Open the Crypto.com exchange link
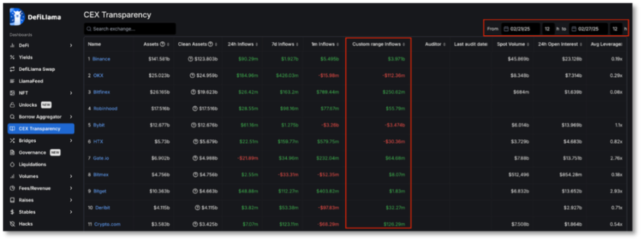Screen dimensions: 644x242 click(107, 224)
